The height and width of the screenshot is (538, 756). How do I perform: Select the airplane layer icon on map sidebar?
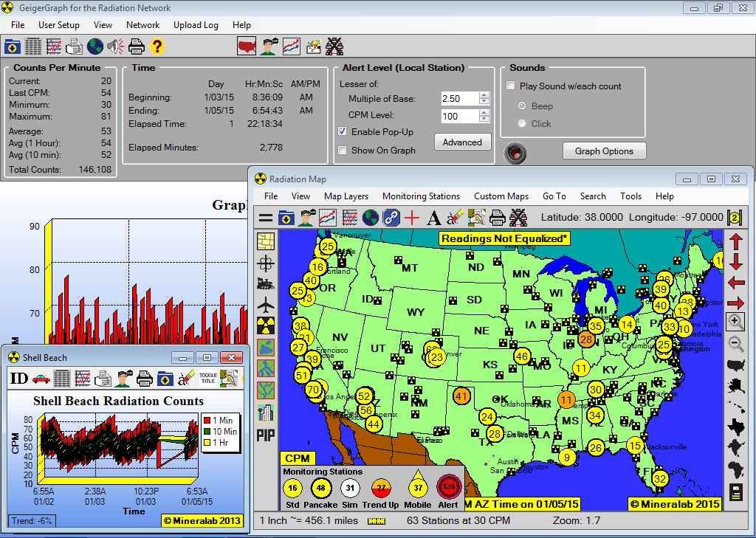point(265,305)
